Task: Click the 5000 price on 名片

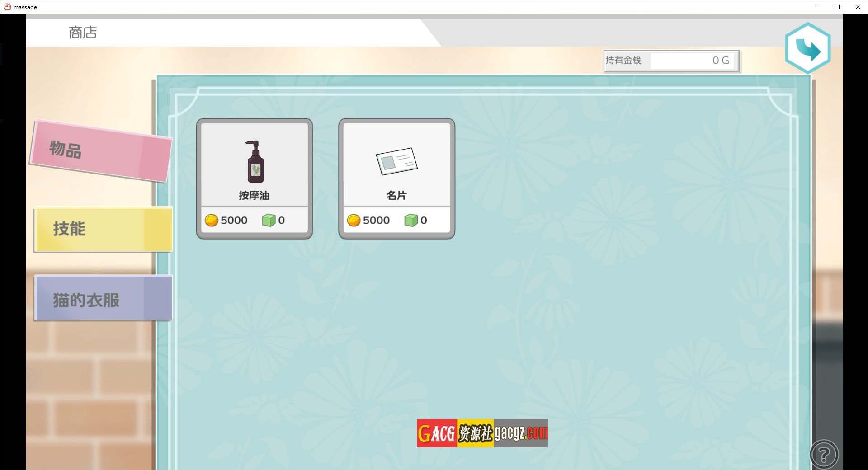Action: (x=376, y=221)
